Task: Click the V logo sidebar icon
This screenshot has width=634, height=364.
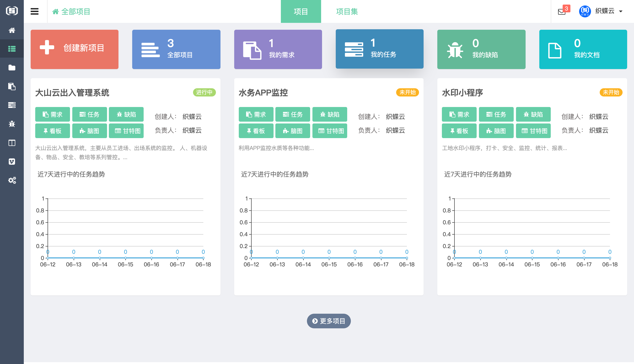Action: 12,161
